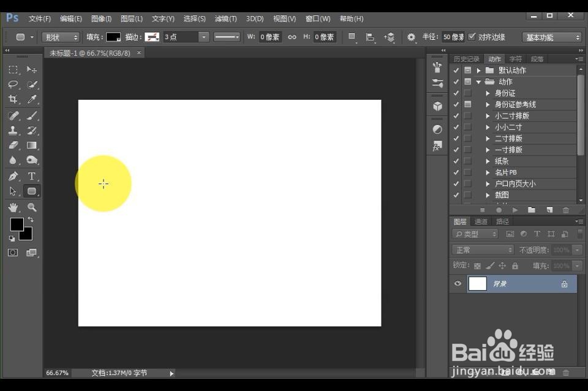This screenshot has height=391, width=588.
Task: Select the Blur tool
Action: pyautogui.click(x=13, y=160)
